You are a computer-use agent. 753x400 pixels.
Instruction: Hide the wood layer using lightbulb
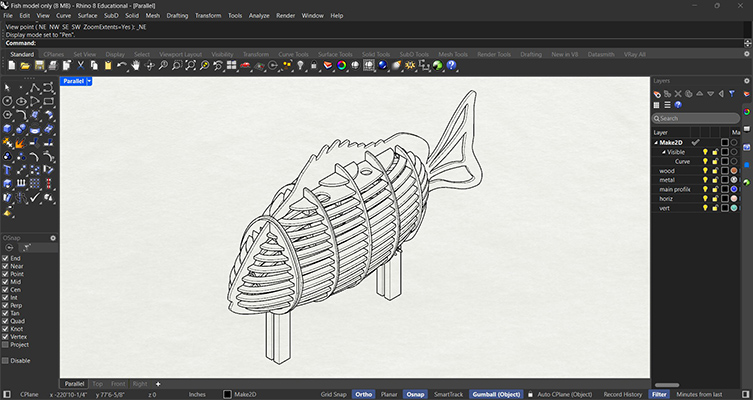[x=705, y=170]
